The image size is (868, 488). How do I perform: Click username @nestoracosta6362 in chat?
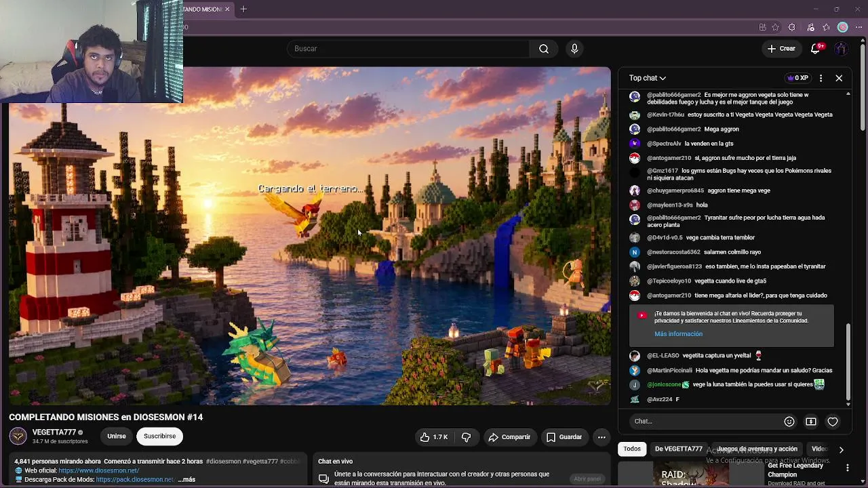673,252
